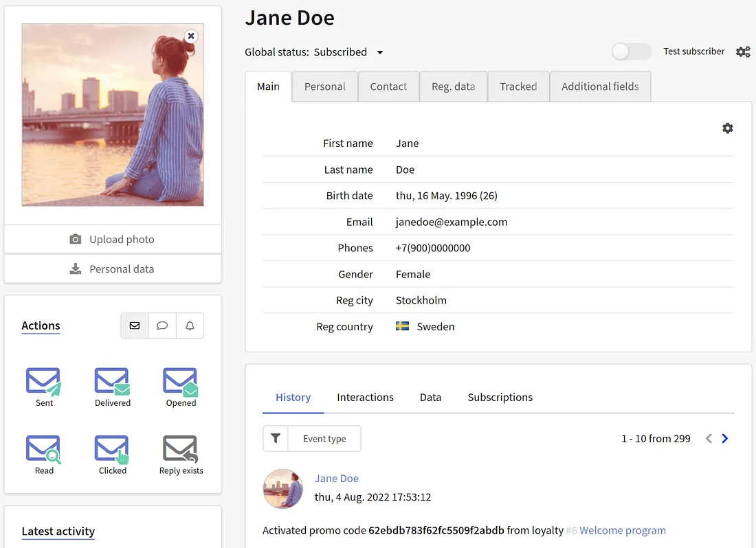Click the timestamp thu, 4 Aug. 2022 17:53:12

click(373, 497)
